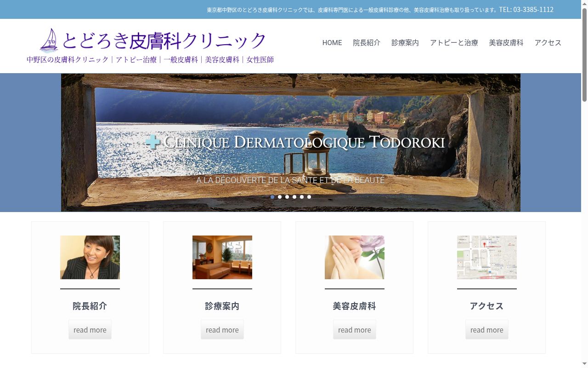Click read more under 院長紹介
Image resolution: width=588 pixels, height=368 pixels.
pyautogui.click(x=90, y=330)
